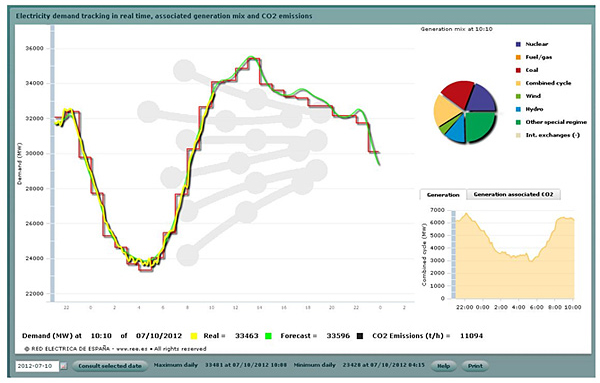Click the Other special regime legend square
The image size is (600, 383).
[518, 122]
